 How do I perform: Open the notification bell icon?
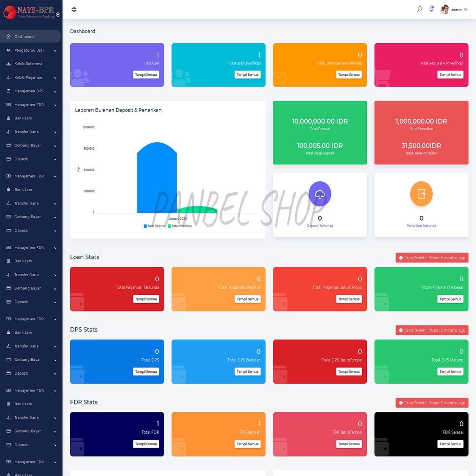pos(431,9)
